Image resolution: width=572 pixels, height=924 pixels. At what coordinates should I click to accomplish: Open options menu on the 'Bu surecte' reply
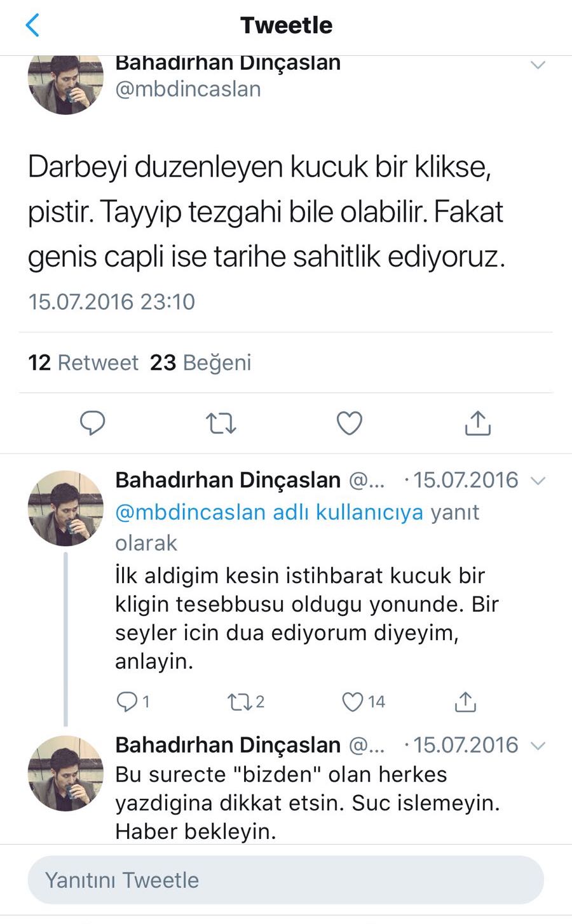click(x=538, y=746)
